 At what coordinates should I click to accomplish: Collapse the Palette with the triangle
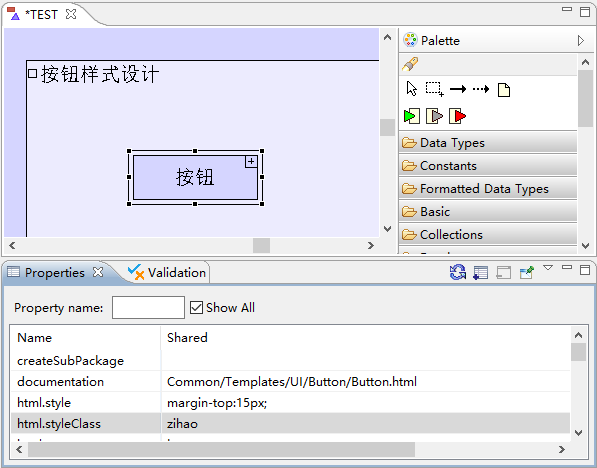[581, 40]
